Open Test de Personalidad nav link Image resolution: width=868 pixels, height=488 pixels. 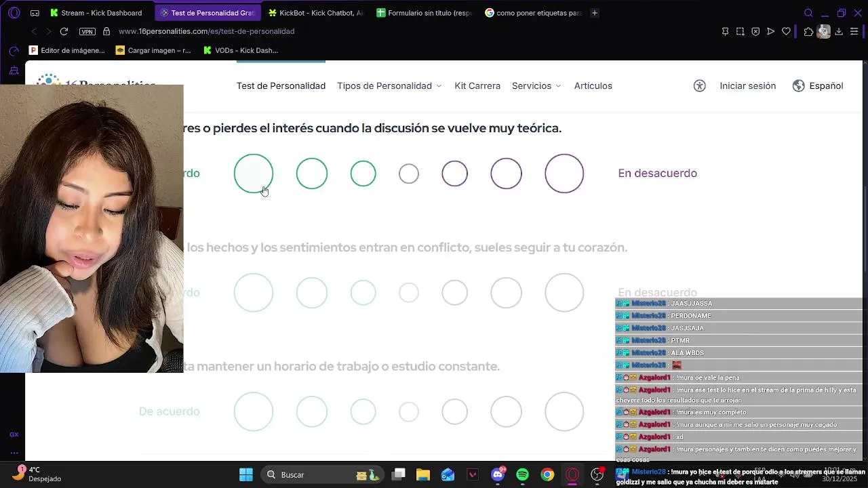[x=281, y=86]
